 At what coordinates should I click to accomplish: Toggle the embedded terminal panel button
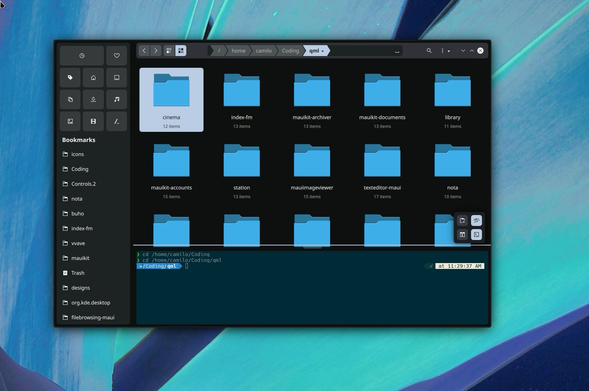coord(476,235)
